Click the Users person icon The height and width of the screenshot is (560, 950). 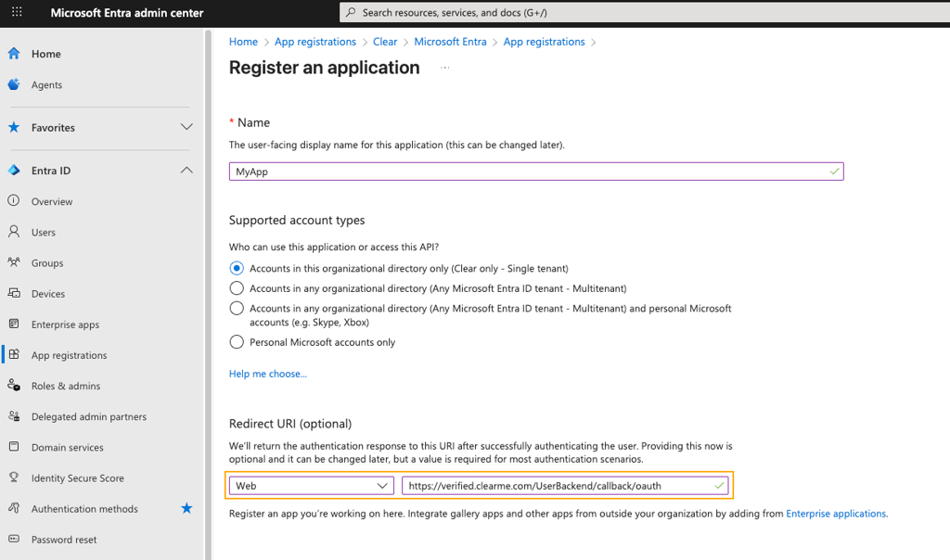[14, 231]
